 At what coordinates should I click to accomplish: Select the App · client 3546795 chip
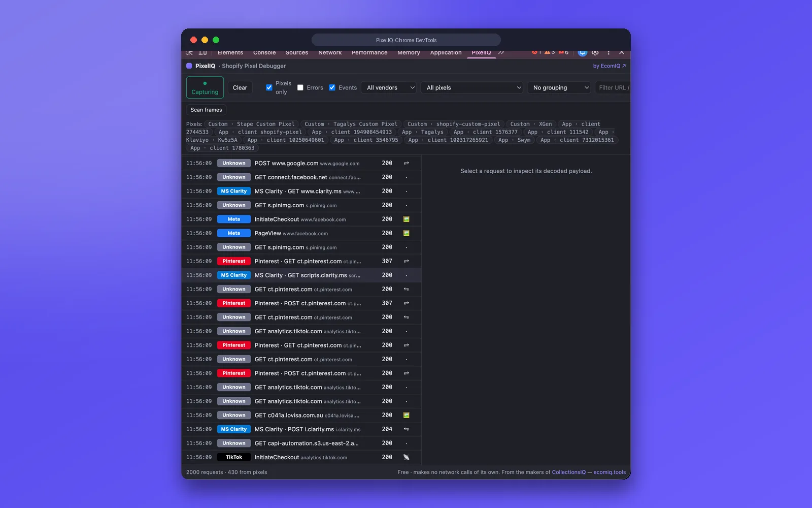pyautogui.click(x=366, y=140)
